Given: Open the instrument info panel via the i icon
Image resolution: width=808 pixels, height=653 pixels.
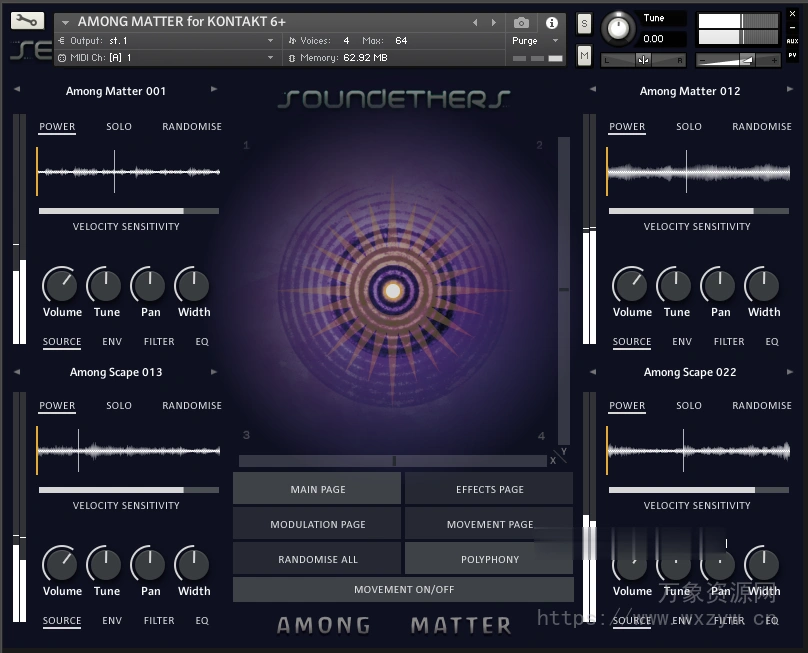Looking at the screenshot, I should (551, 21).
